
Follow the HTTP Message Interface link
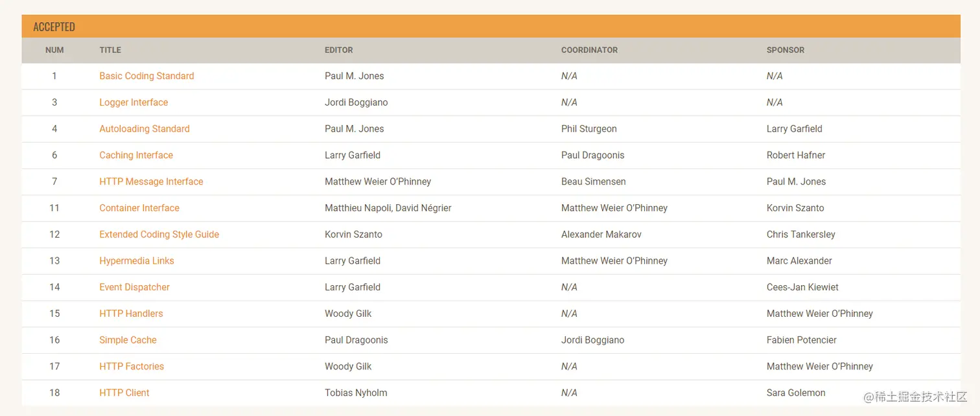[151, 181]
